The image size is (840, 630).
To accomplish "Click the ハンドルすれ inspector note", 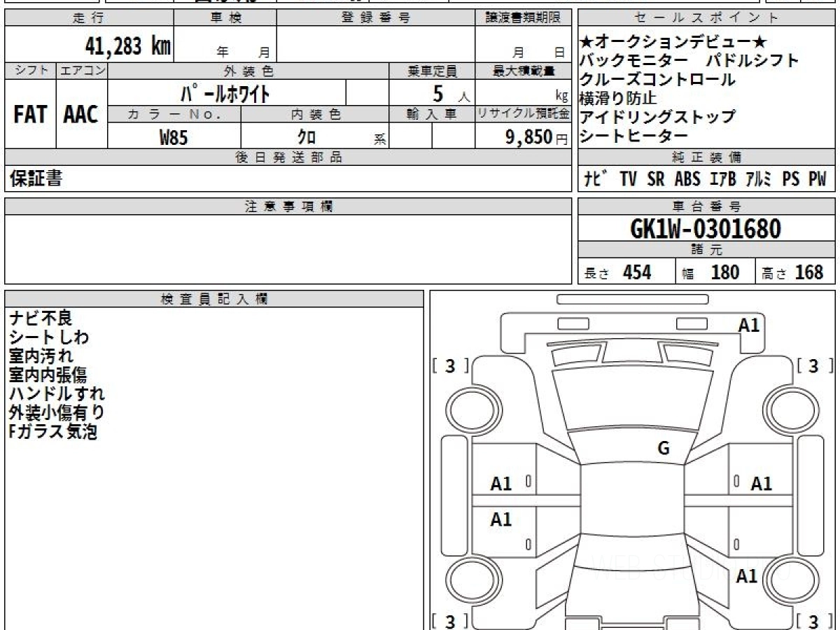I will click(x=57, y=394).
